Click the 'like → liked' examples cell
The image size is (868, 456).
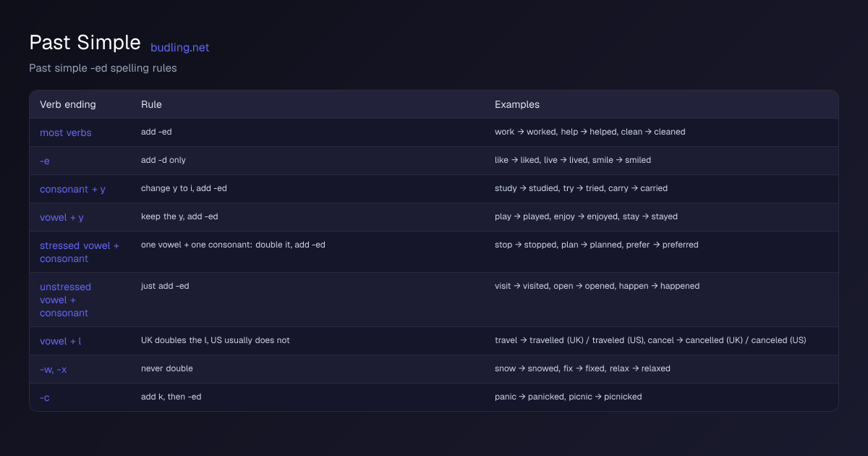(573, 160)
